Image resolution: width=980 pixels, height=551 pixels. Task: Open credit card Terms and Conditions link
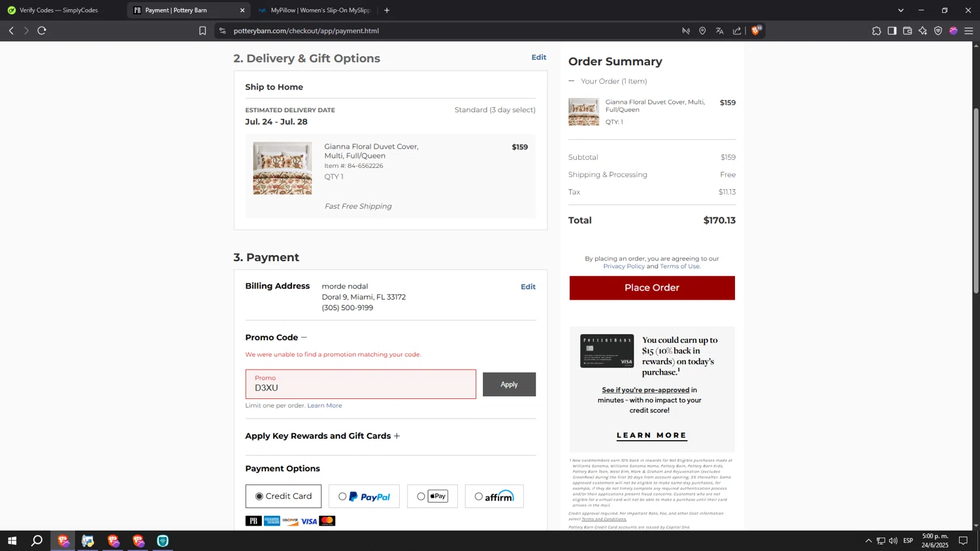point(604,519)
